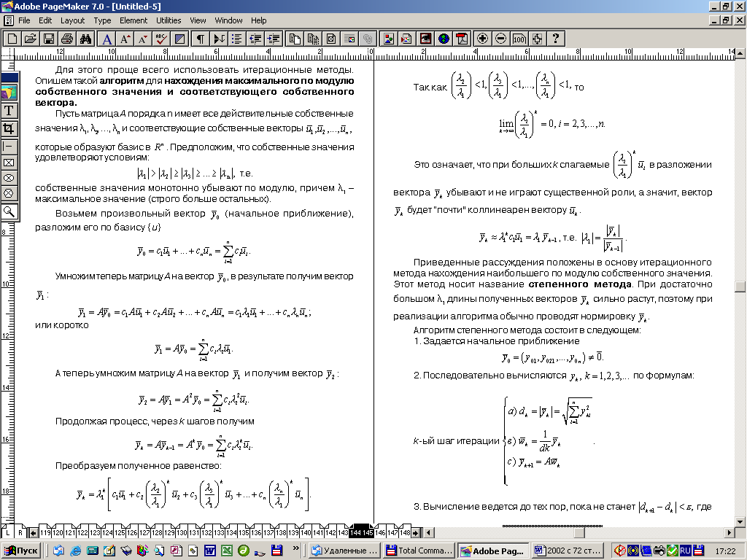Select the Cropping tool in toolbox
Viewport: 747px width, 560px height.
pyautogui.click(x=9, y=128)
